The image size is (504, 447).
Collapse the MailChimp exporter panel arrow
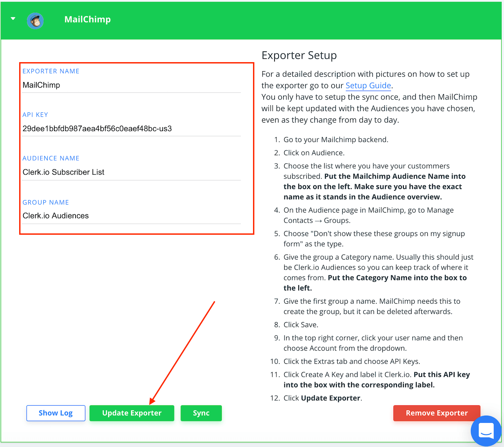[x=13, y=19]
